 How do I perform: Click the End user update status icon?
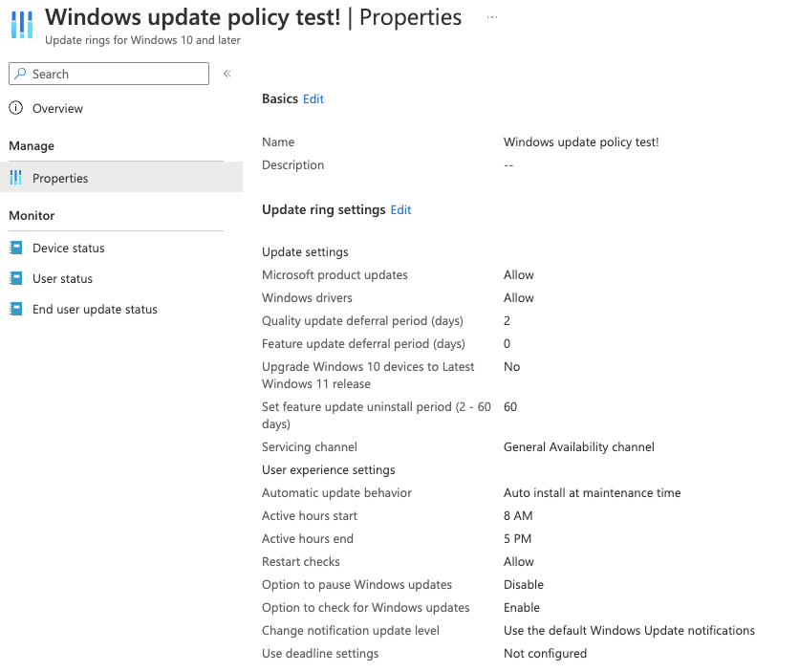(x=15, y=310)
